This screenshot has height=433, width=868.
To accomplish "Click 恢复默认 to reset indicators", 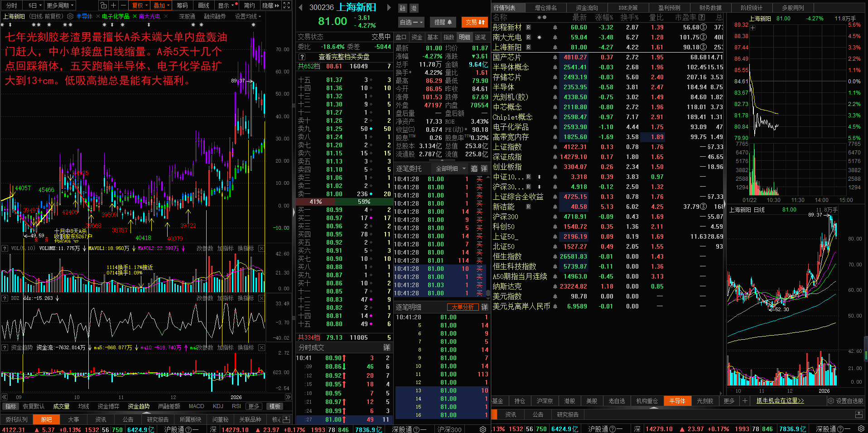I will pyautogui.click(x=34, y=406).
